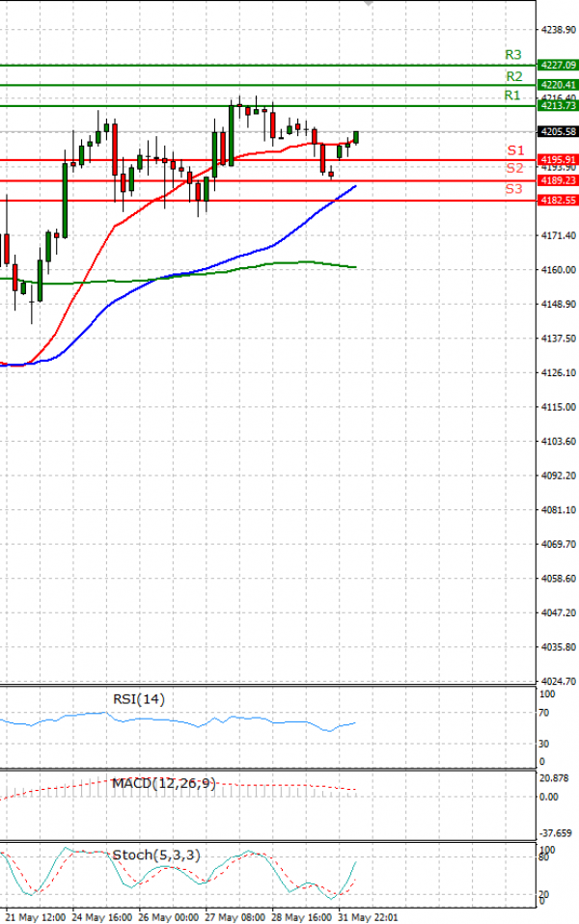579x924 pixels.
Task: Click the 21 May 12:00 date label
Action: click(36, 917)
